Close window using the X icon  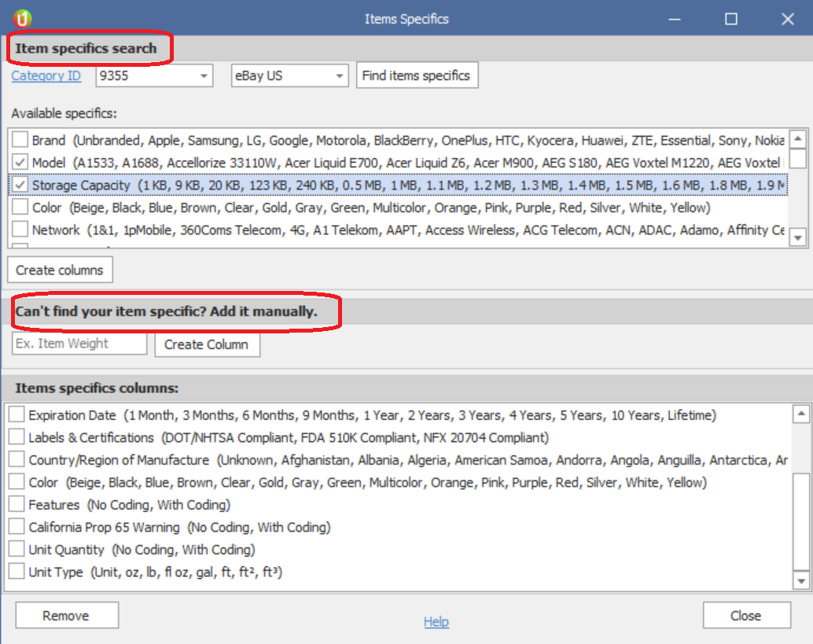(788, 19)
